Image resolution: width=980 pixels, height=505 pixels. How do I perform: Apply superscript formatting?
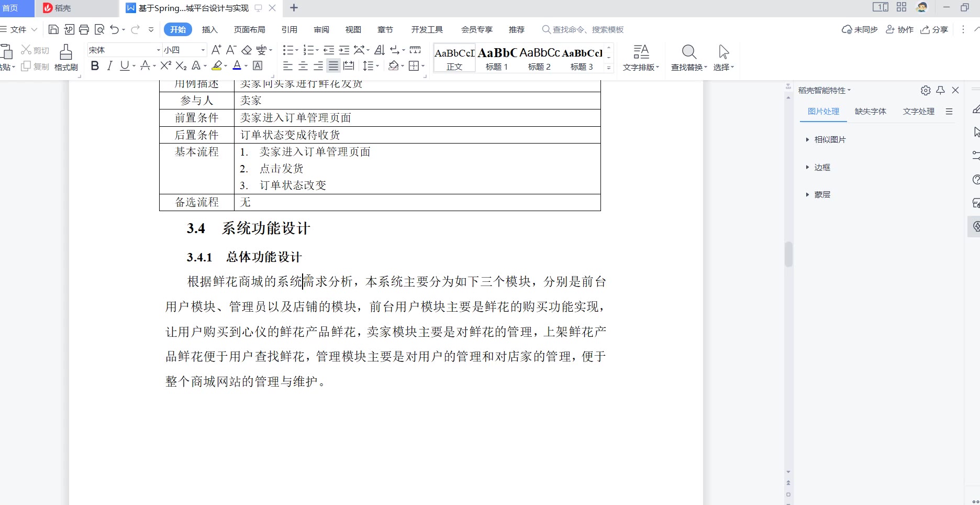(x=165, y=65)
